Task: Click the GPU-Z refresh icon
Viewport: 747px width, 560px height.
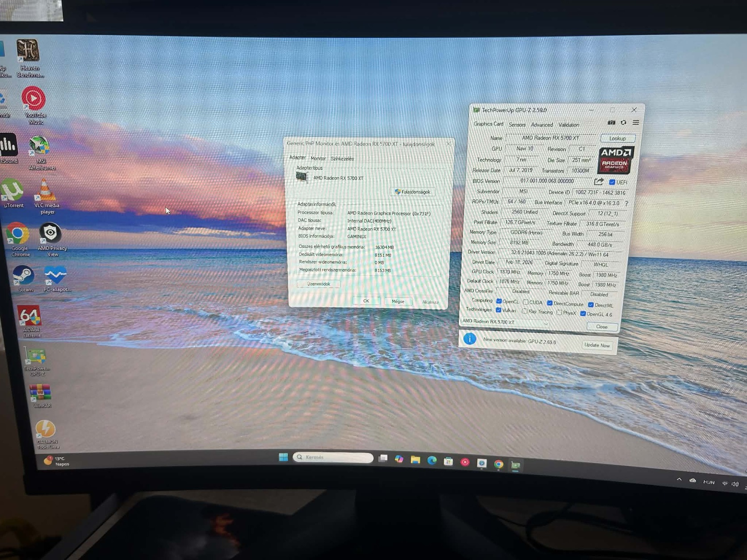Action: pos(623,122)
